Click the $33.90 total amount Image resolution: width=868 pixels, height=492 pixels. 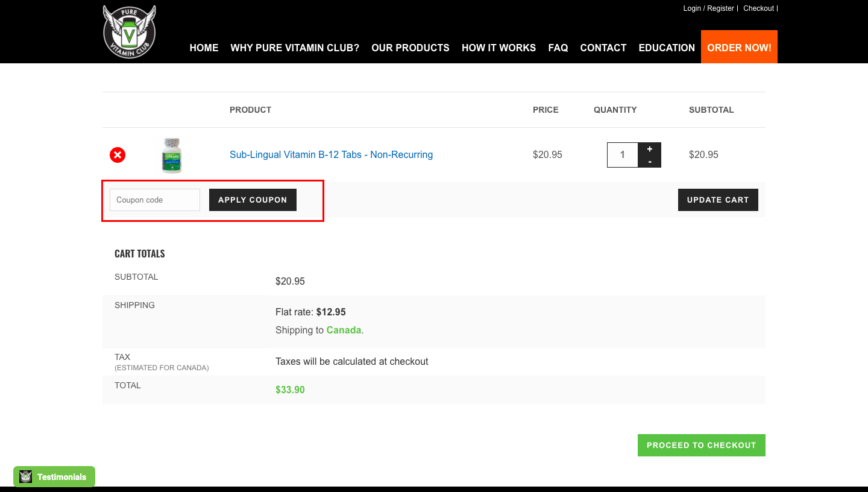click(x=290, y=390)
